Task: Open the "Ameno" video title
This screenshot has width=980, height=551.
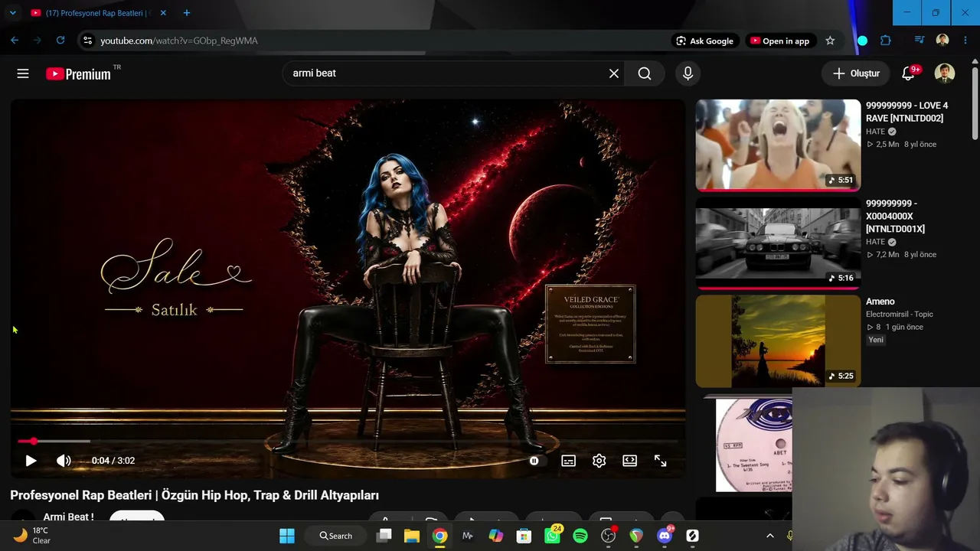Action: [x=880, y=302]
